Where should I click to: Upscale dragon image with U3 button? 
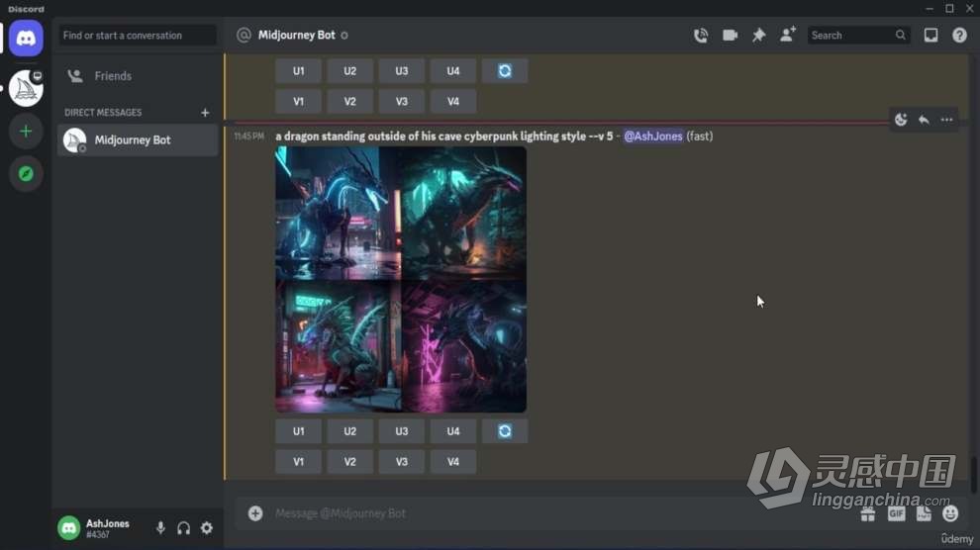(x=401, y=431)
